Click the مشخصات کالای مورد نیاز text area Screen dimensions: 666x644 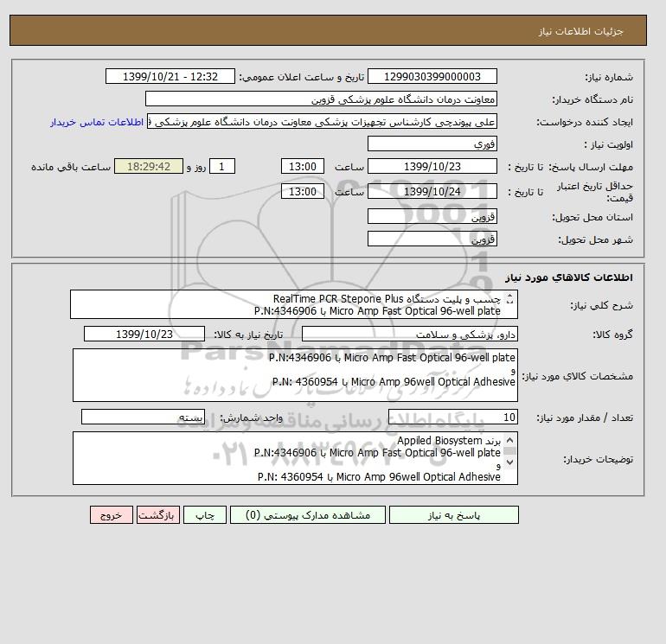[295, 375]
